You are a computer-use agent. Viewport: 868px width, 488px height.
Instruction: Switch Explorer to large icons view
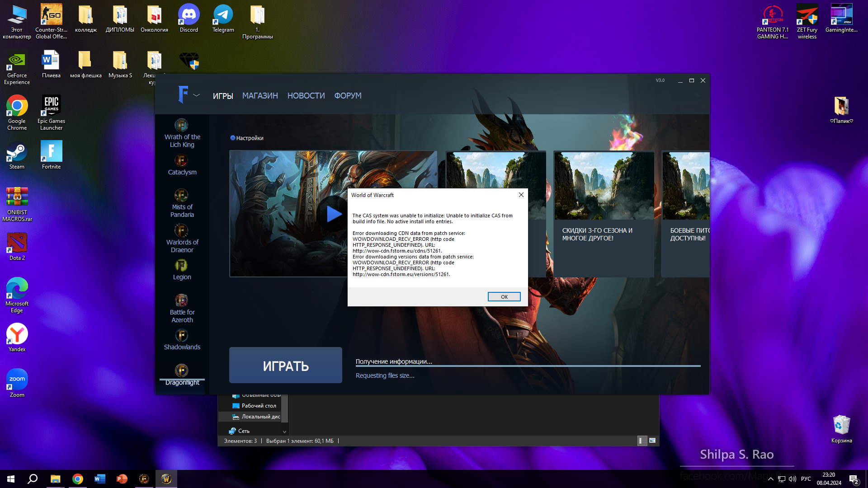pyautogui.click(x=652, y=441)
